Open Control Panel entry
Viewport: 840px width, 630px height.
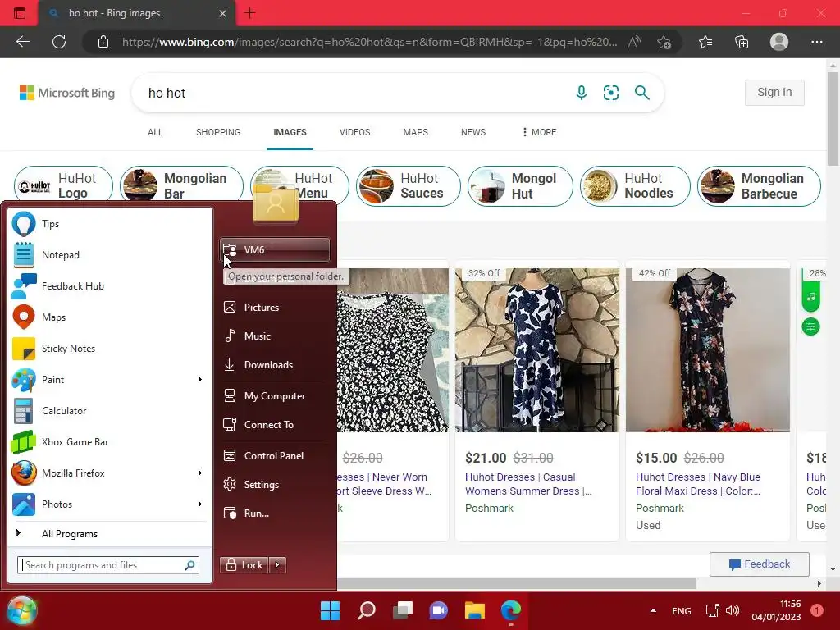point(274,456)
